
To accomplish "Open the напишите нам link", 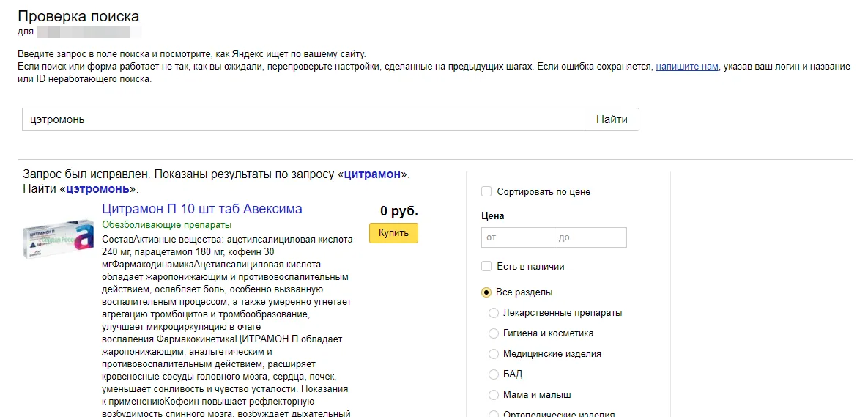I will pyautogui.click(x=687, y=67).
